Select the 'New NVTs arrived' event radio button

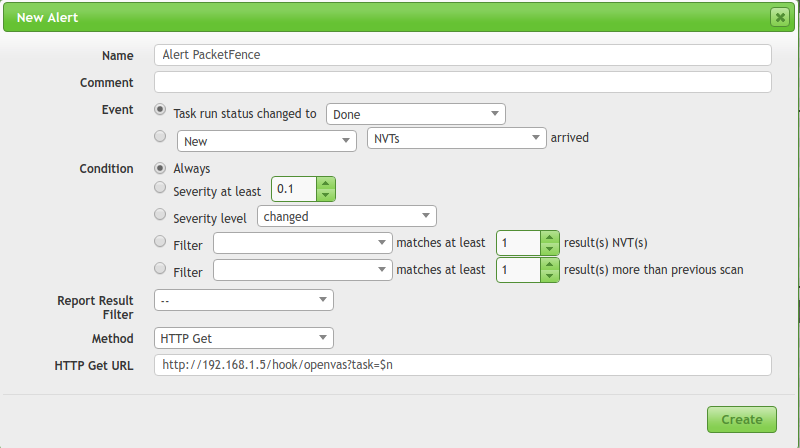(x=161, y=137)
